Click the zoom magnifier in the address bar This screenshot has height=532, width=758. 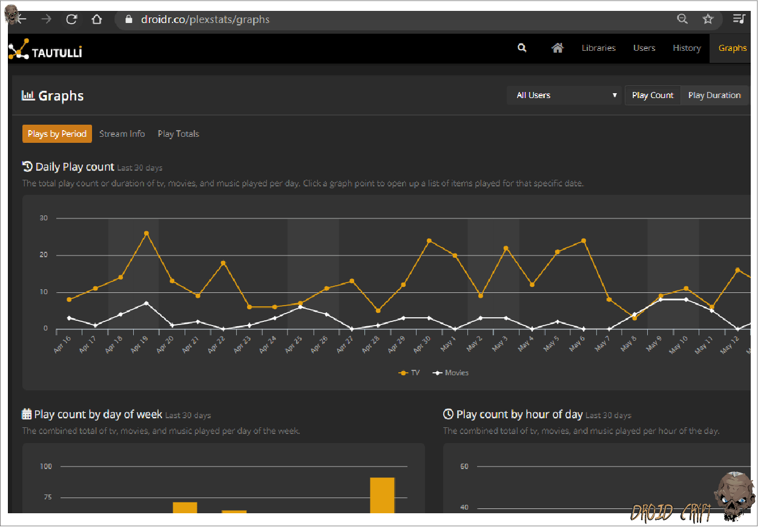[682, 19]
